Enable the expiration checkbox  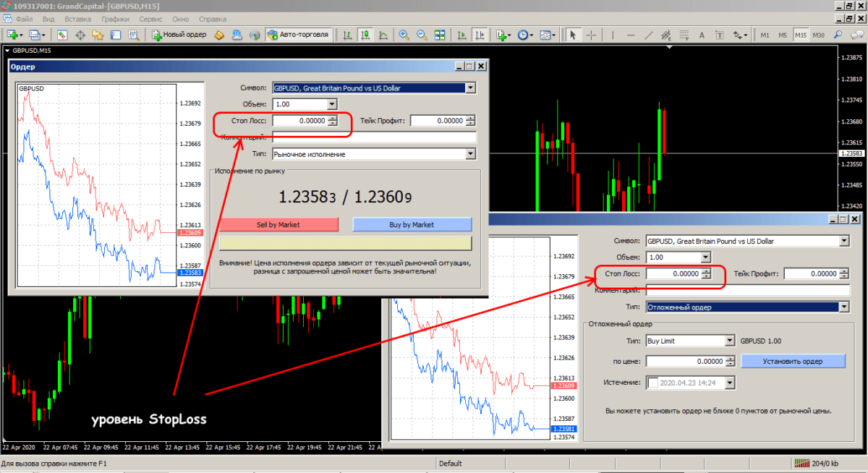653,383
